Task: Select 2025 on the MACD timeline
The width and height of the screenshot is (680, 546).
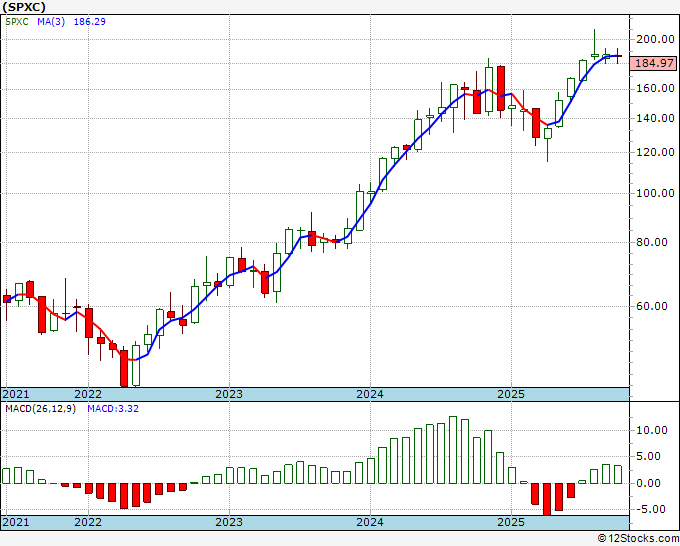Action: click(x=511, y=522)
